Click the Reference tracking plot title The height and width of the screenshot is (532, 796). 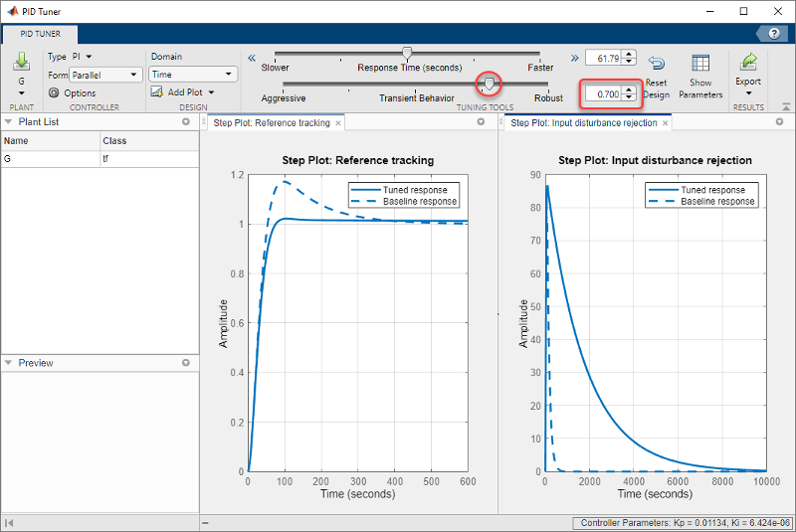click(358, 160)
